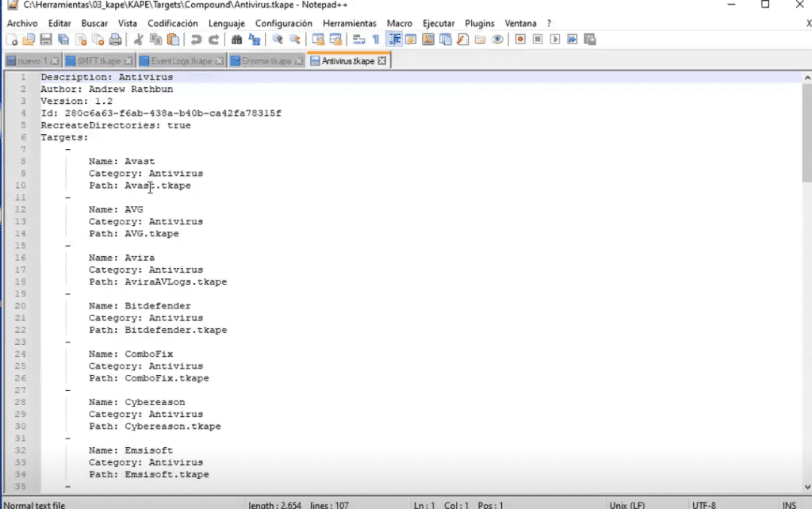
Task: Toggle the indent guide button
Action: [x=394, y=40]
